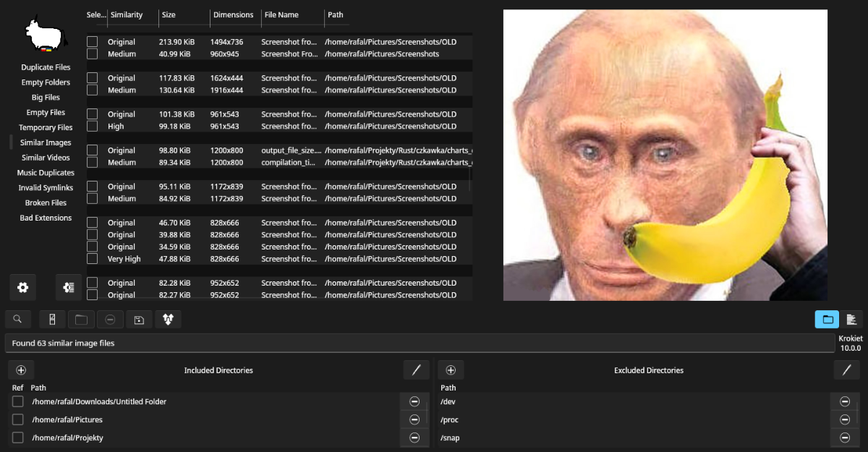868x452 pixels.
Task: Click the Similarity column header
Action: pos(127,14)
